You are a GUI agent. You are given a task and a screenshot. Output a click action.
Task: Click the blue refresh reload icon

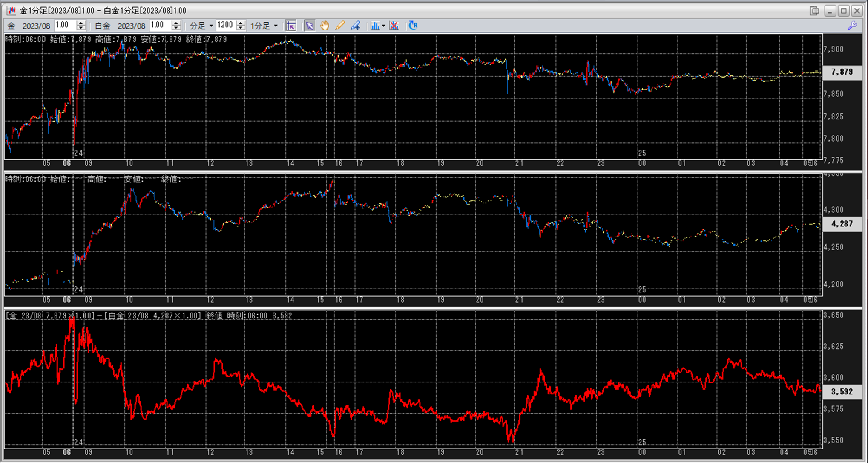click(x=413, y=26)
